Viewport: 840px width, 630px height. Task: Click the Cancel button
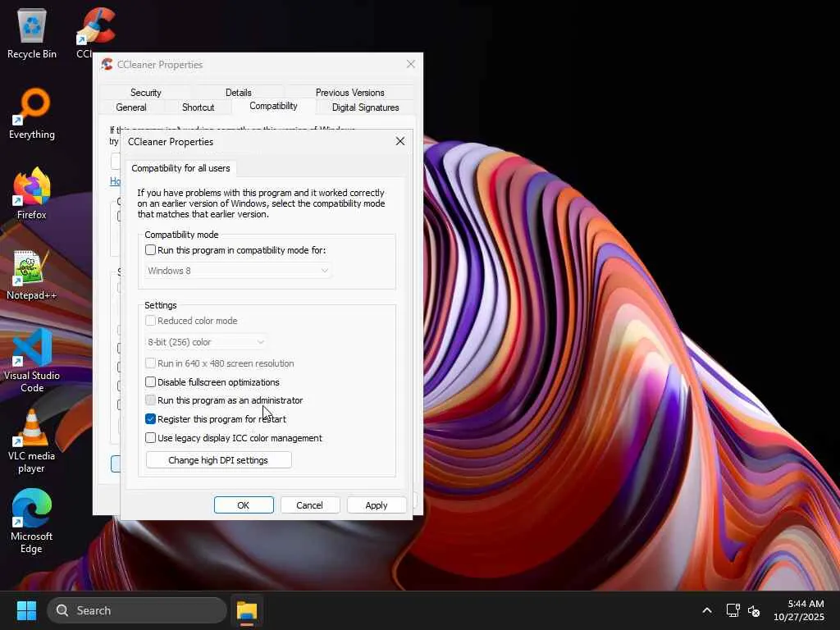point(309,504)
